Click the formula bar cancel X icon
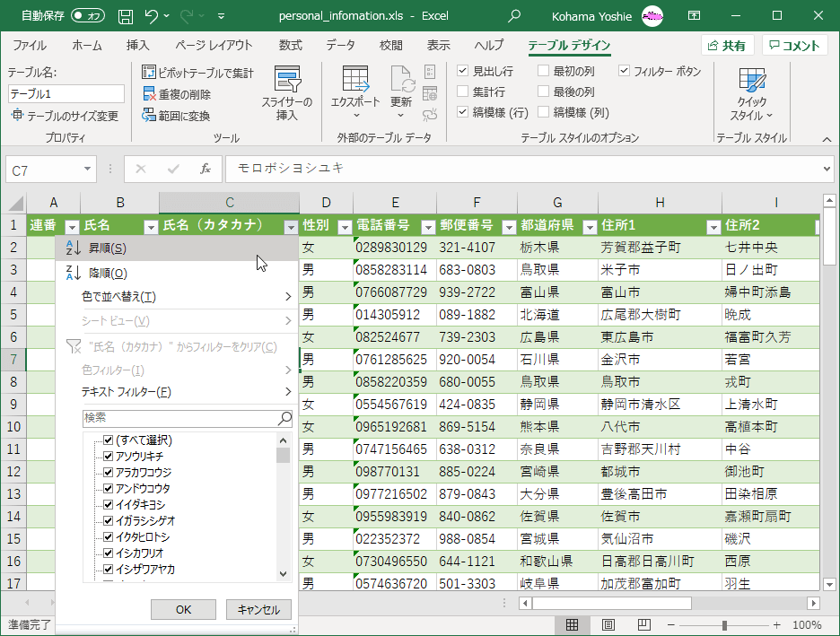Image resolution: width=840 pixels, height=636 pixels. click(141, 170)
